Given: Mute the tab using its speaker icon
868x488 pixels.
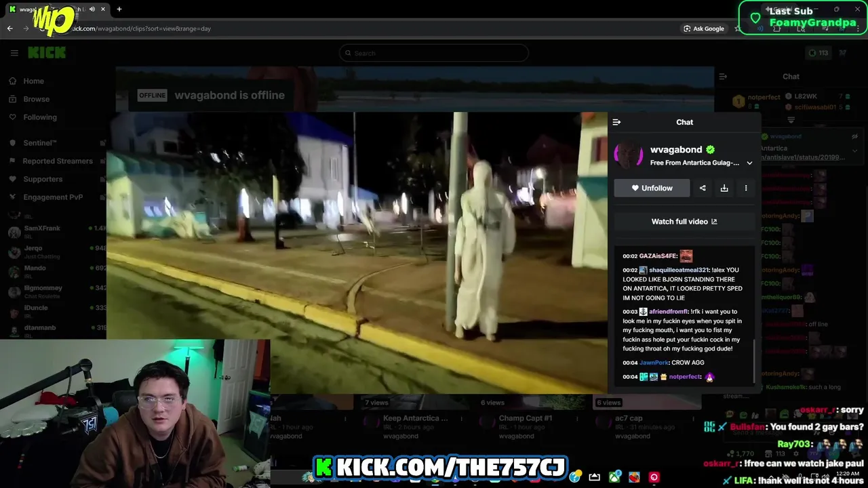Looking at the screenshot, I should tap(92, 9).
